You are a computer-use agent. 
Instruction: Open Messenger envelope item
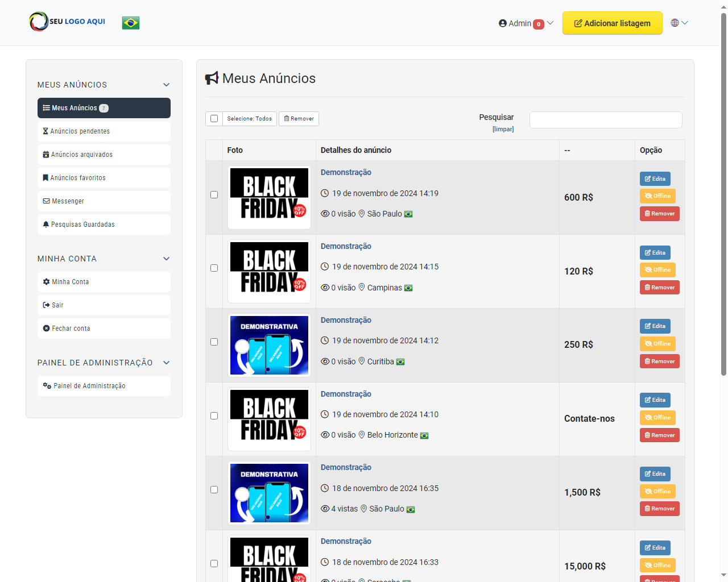[104, 201]
